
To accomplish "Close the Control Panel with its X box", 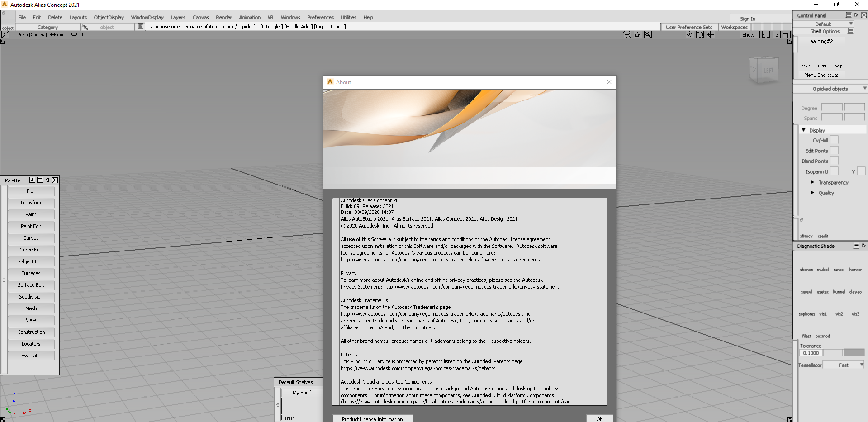I will pyautogui.click(x=864, y=15).
